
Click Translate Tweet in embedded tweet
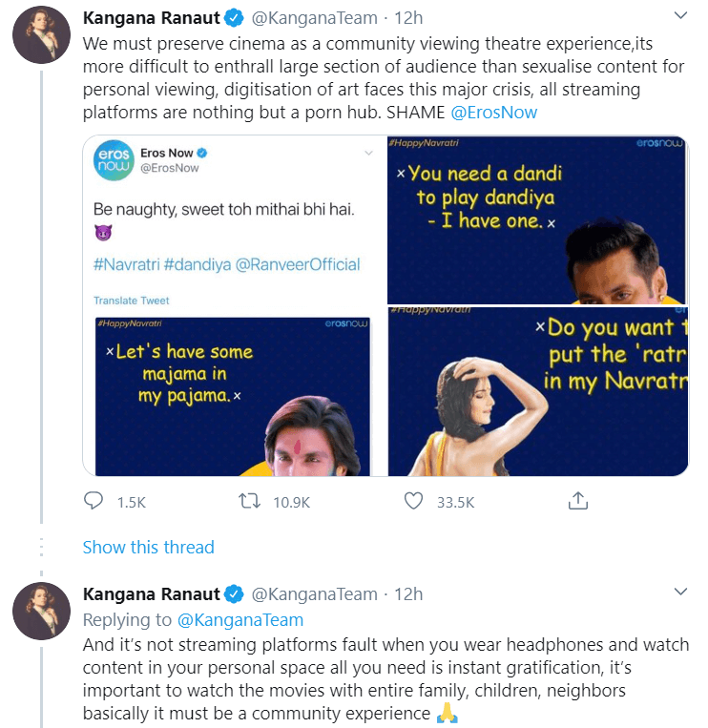(x=132, y=301)
